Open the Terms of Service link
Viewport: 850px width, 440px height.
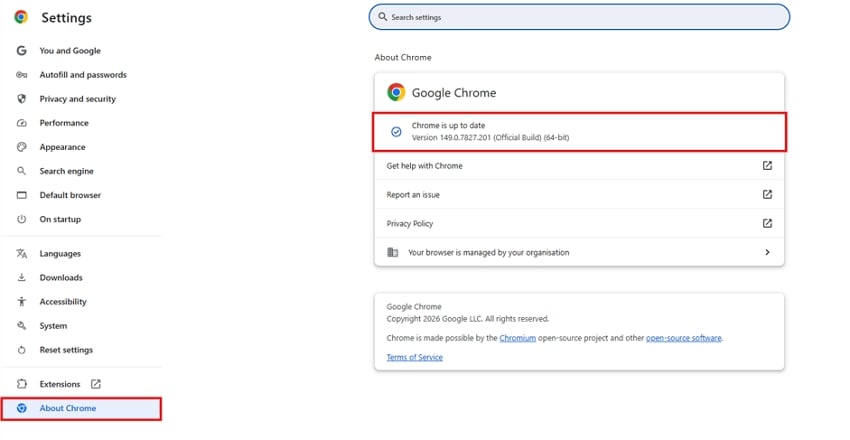pos(415,357)
